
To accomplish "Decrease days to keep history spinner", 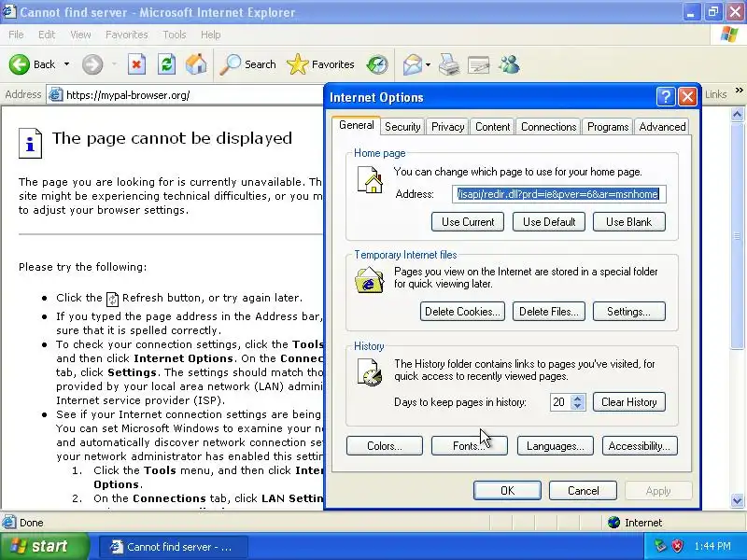I will coord(578,406).
